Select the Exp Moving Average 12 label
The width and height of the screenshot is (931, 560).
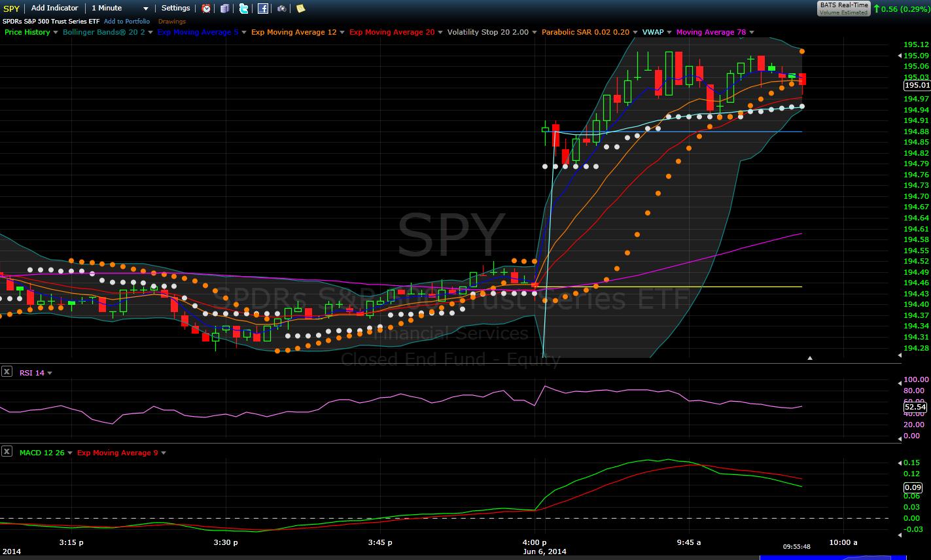pyautogui.click(x=294, y=32)
